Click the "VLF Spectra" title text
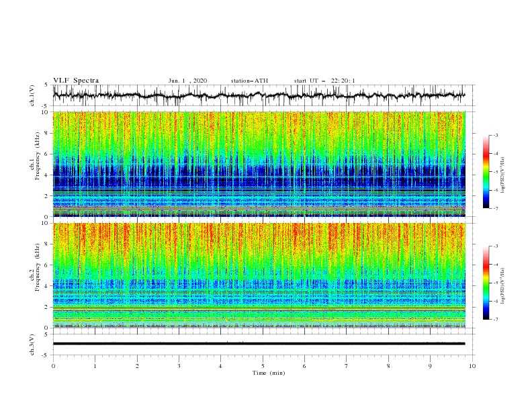 [x=76, y=81]
